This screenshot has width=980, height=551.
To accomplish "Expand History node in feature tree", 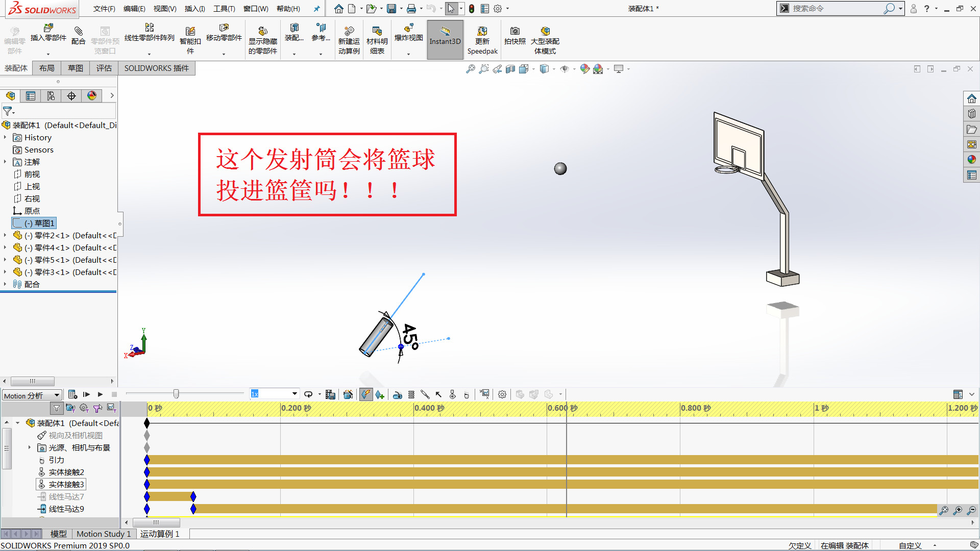I will [x=5, y=137].
